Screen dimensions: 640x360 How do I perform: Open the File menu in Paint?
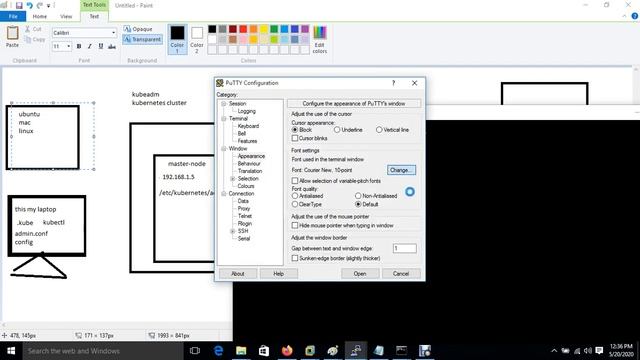(x=13, y=16)
